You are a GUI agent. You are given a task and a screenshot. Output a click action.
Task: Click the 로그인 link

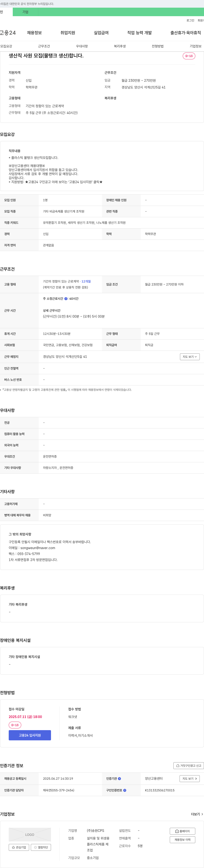coord(190,21)
